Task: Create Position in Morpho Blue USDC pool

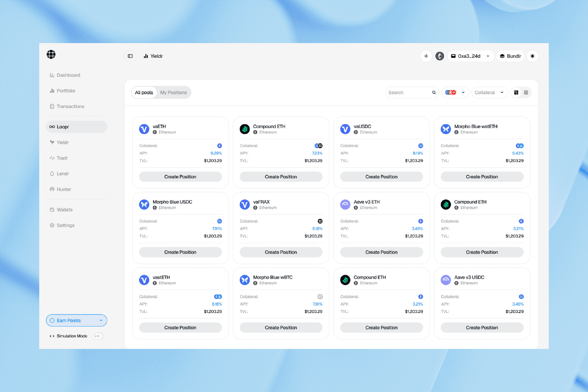Action: [180, 252]
